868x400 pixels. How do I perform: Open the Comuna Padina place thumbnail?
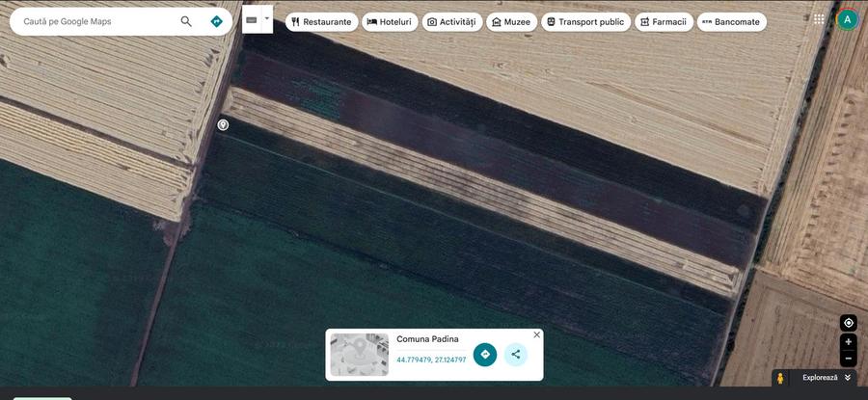tap(359, 355)
